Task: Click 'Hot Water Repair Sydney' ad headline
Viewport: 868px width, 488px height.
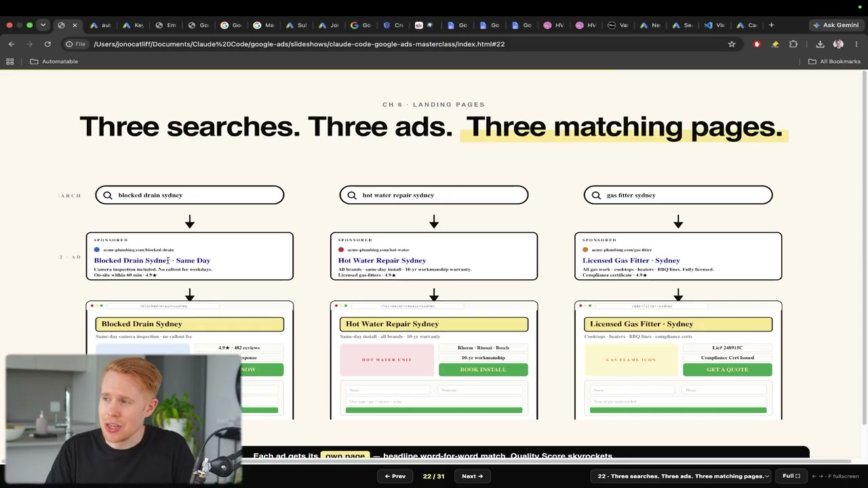Action: tap(382, 260)
